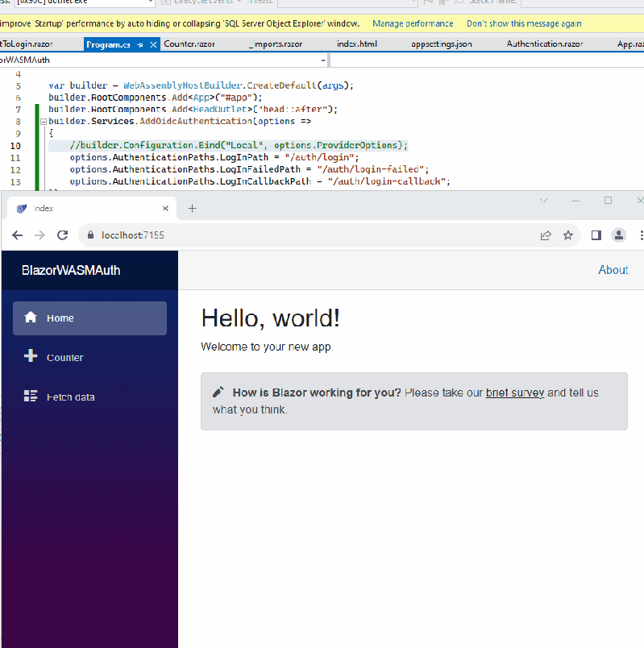The image size is (644, 648).
Task: Close the index browser tab
Action: pyautogui.click(x=165, y=208)
